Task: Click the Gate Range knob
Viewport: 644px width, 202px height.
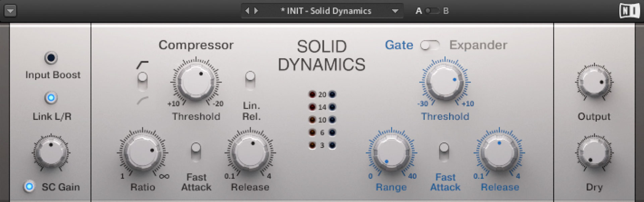Action: (x=391, y=152)
